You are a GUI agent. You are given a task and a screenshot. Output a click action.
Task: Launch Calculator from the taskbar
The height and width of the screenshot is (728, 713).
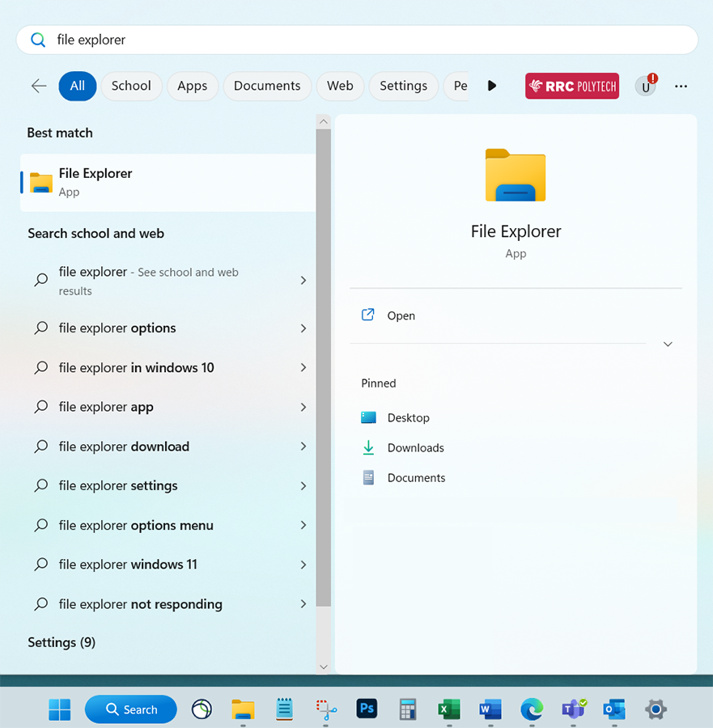pyautogui.click(x=408, y=709)
